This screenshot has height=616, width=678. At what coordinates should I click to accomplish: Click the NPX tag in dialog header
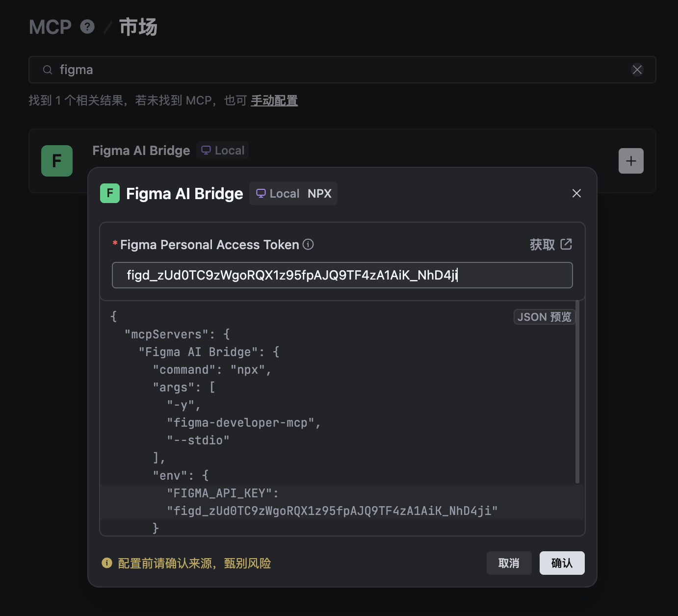pos(319,193)
